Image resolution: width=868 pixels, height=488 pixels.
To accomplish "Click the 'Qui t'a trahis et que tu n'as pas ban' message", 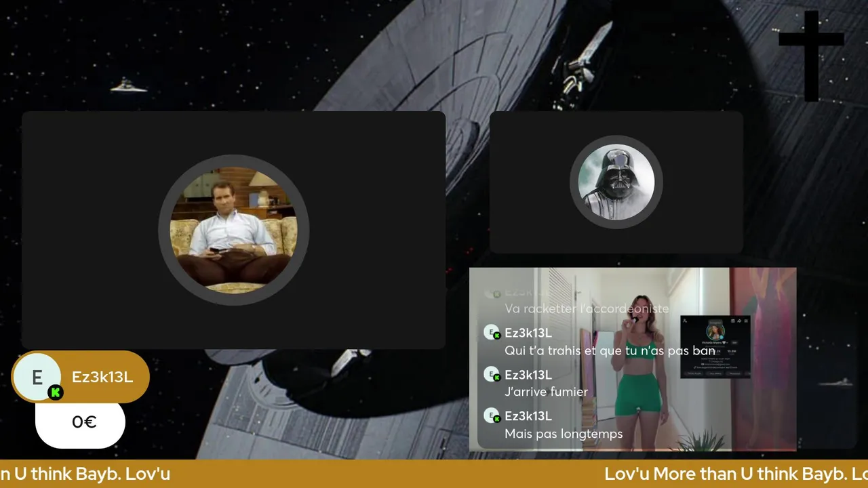I will point(610,351).
